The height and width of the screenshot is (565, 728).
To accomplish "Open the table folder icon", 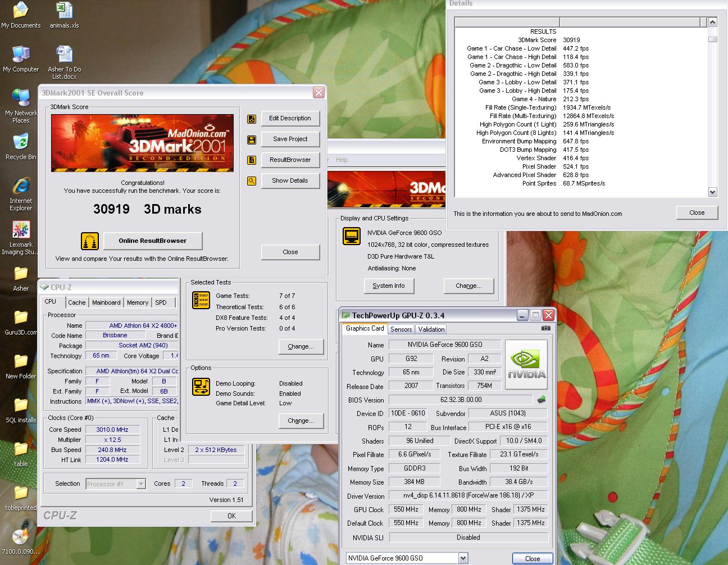I will coord(21,454).
